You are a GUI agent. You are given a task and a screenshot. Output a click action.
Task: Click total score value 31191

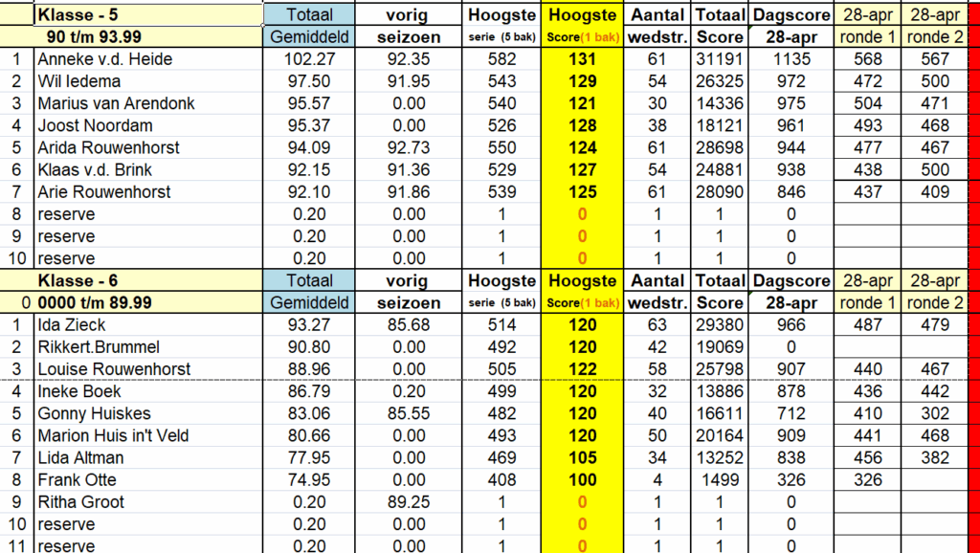tap(720, 59)
